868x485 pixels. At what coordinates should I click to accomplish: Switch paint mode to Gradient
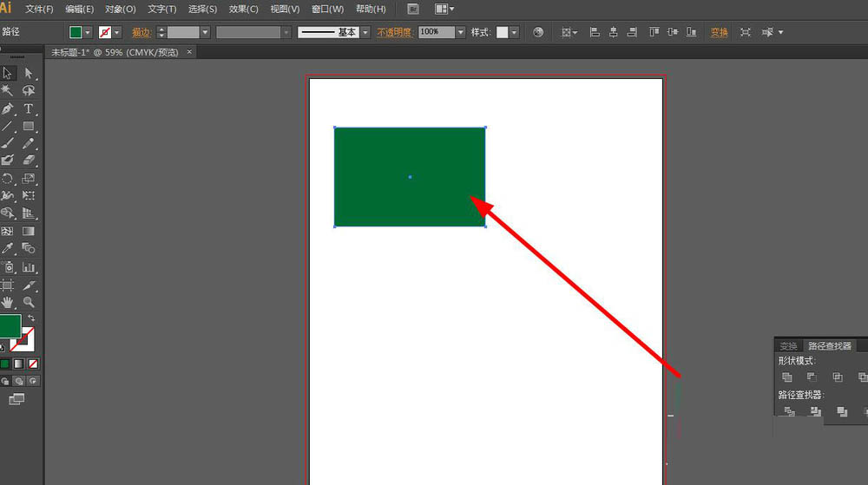pyautogui.click(x=19, y=364)
